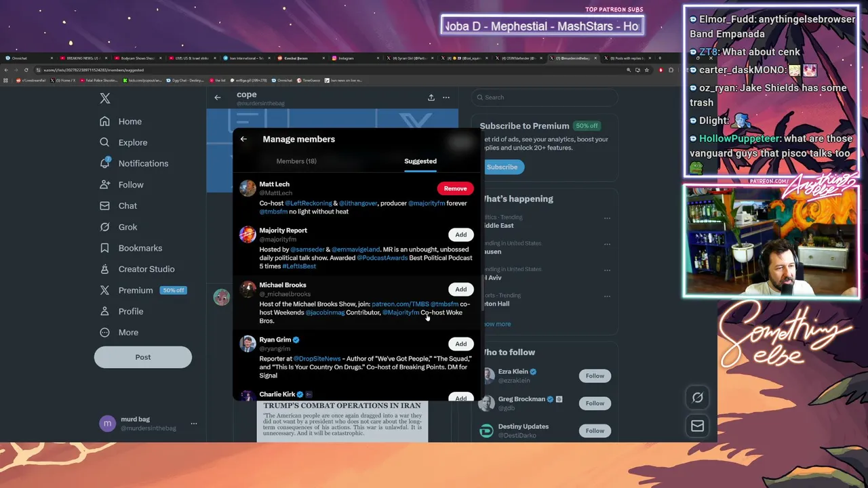
Task: Switch to the OSINTdefender browser tab
Action: pyautogui.click(x=519, y=58)
